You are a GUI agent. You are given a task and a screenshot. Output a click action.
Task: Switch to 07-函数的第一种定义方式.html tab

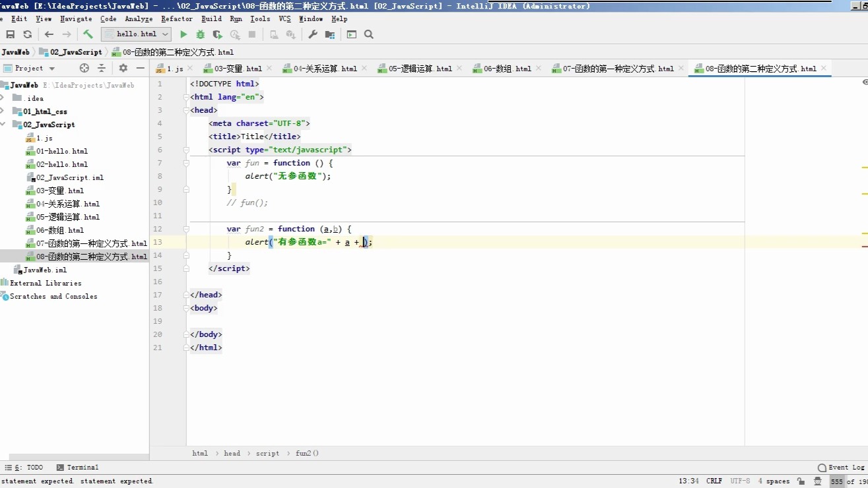618,69
